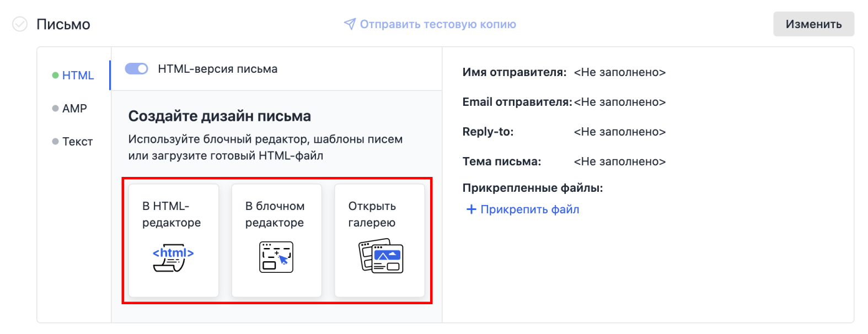Screen dimensions: 868x334
Task: Click the block editor icon
Action: (x=276, y=257)
